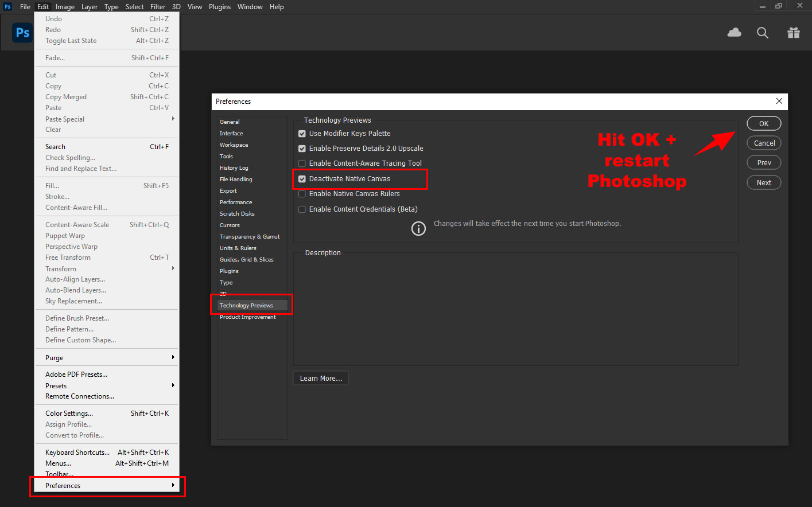This screenshot has width=812, height=507.
Task: Close the Preferences dialog with X
Action: (779, 101)
